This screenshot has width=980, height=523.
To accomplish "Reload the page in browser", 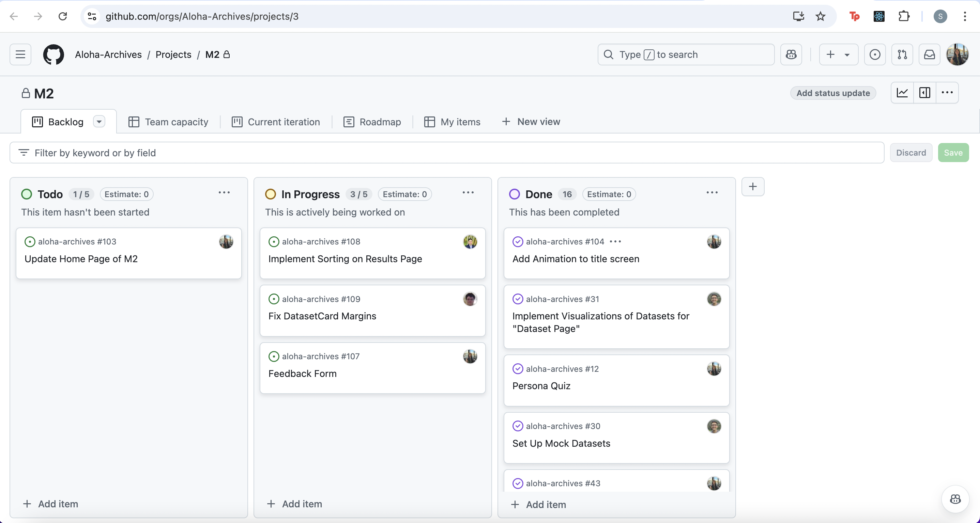I will (63, 16).
